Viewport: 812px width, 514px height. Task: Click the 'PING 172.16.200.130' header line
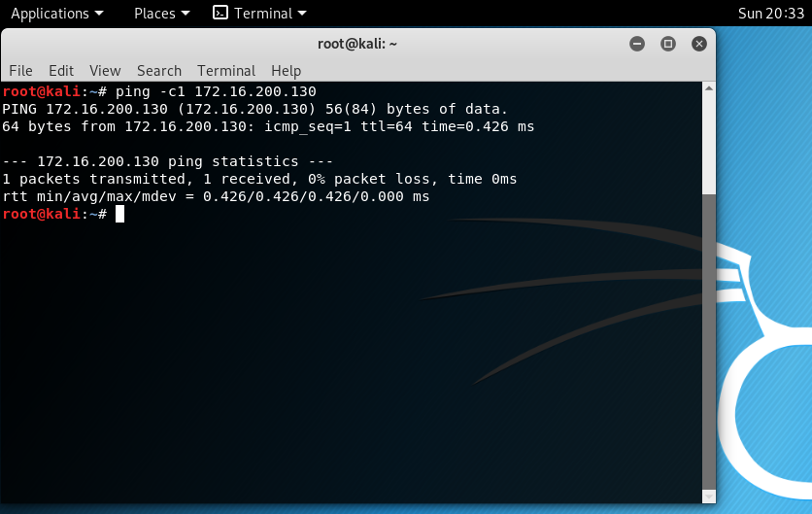[254, 109]
